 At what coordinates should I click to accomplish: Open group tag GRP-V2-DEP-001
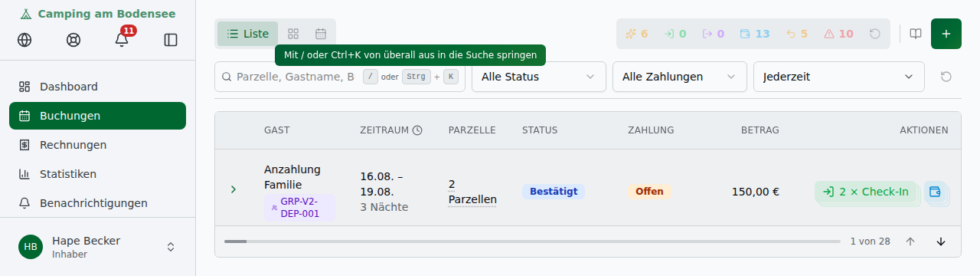pyautogui.click(x=299, y=208)
